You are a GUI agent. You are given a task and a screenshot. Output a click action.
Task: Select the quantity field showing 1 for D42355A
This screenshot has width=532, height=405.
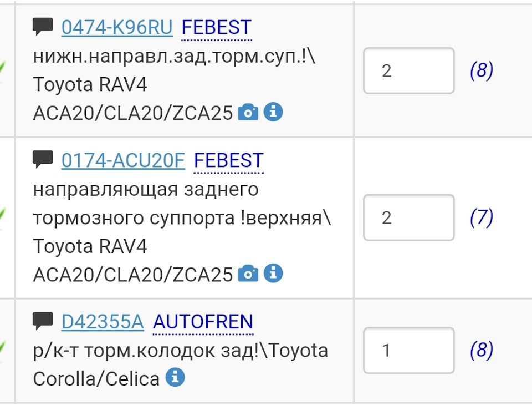[408, 350]
